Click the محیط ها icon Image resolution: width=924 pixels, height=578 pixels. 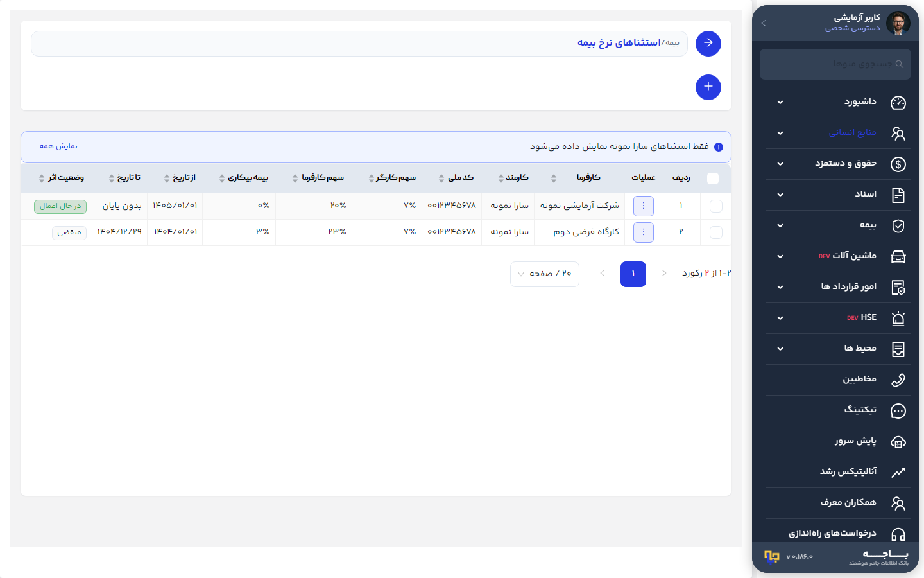point(898,349)
